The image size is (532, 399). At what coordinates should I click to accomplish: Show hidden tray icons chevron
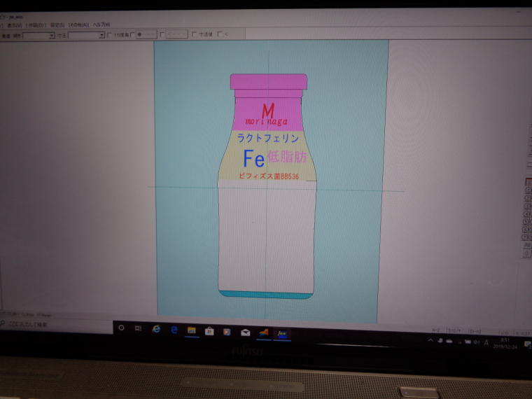(430, 340)
